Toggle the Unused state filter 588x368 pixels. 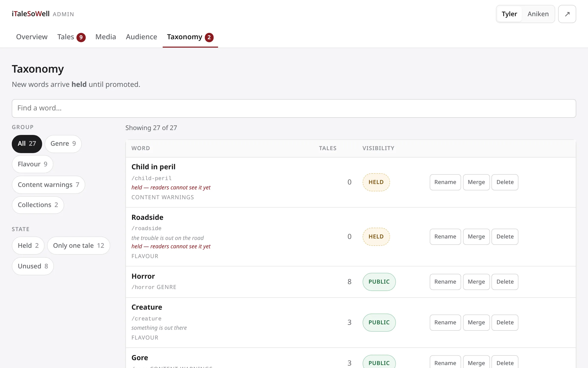[33, 266]
